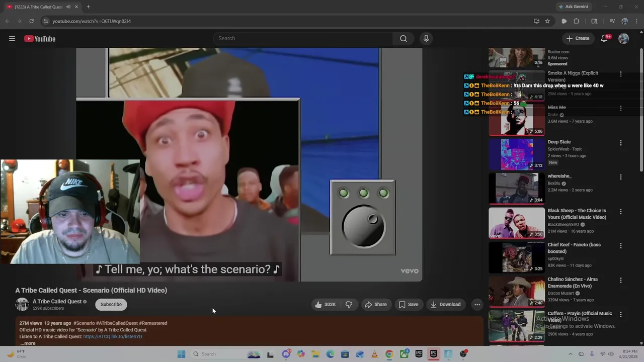Viewport: 644px width, 362px height.
Task: Play the Miss Me thumbnail
Action: (517, 120)
